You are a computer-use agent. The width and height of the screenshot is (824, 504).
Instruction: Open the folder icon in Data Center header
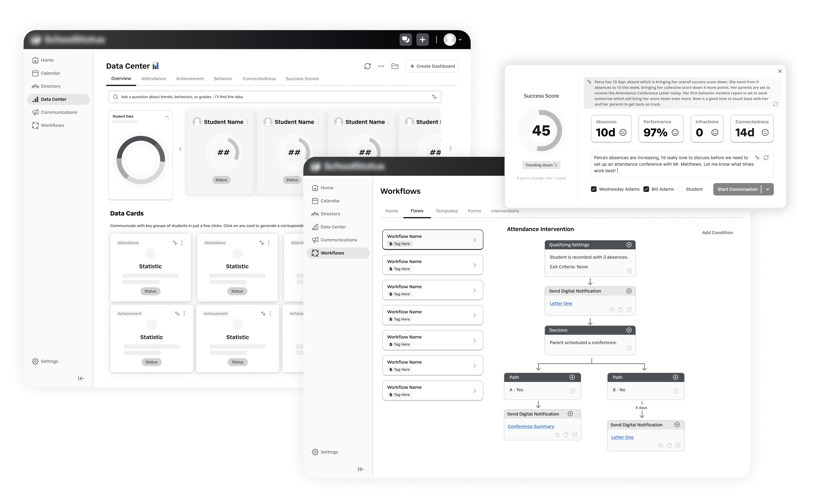click(395, 66)
